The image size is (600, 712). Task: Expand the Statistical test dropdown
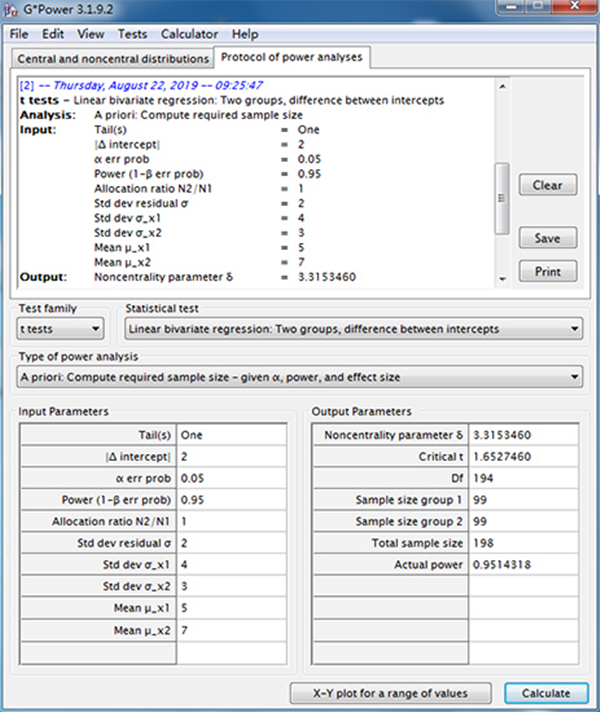click(x=353, y=328)
